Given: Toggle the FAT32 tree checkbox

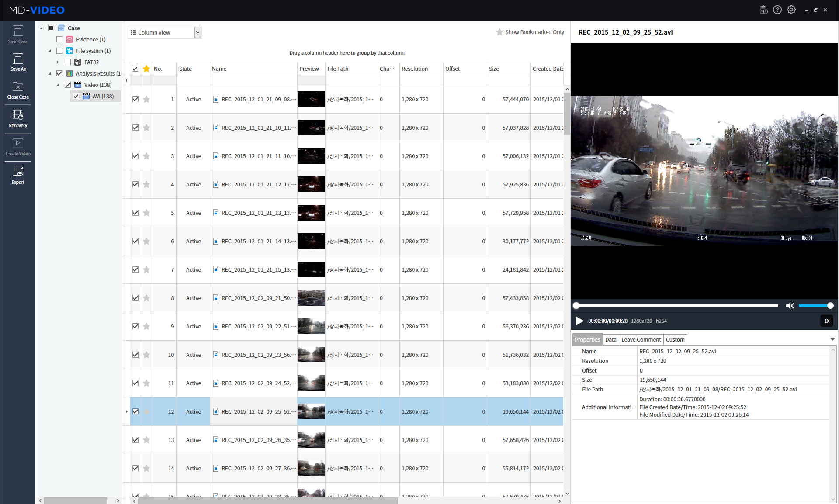Looking at the screenshot, I should 68,62.
